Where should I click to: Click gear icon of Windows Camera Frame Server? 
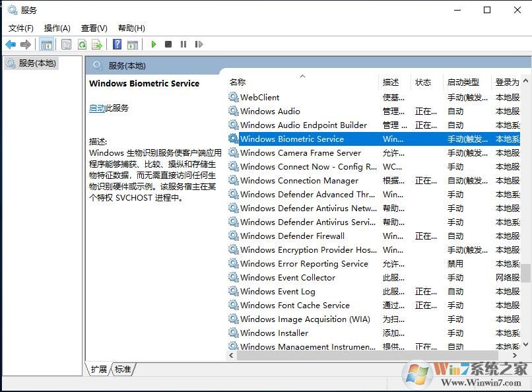[x=234, y=152]
